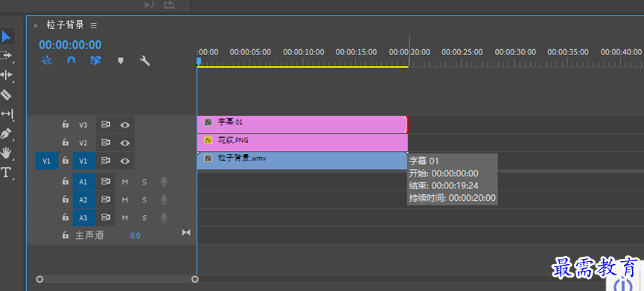The image size is (644, 291).
Task: Enable voice-over record on A1
Action: tap(164, 182)
